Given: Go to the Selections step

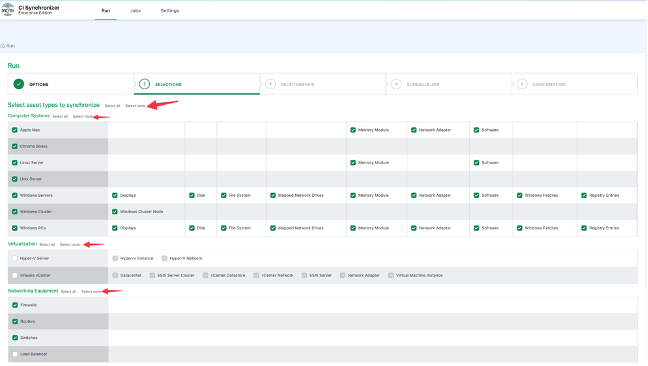Looking at the screenshot, I should [197, 84].
